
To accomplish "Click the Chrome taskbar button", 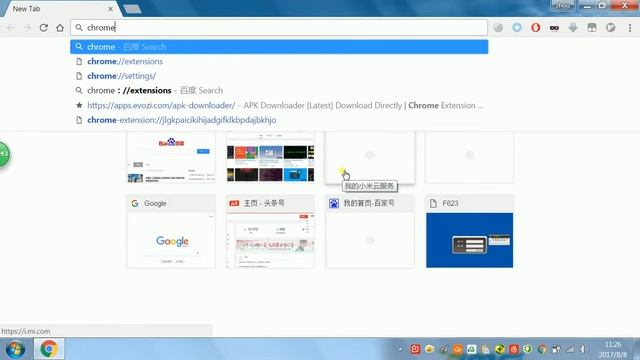I will point(49,349).
